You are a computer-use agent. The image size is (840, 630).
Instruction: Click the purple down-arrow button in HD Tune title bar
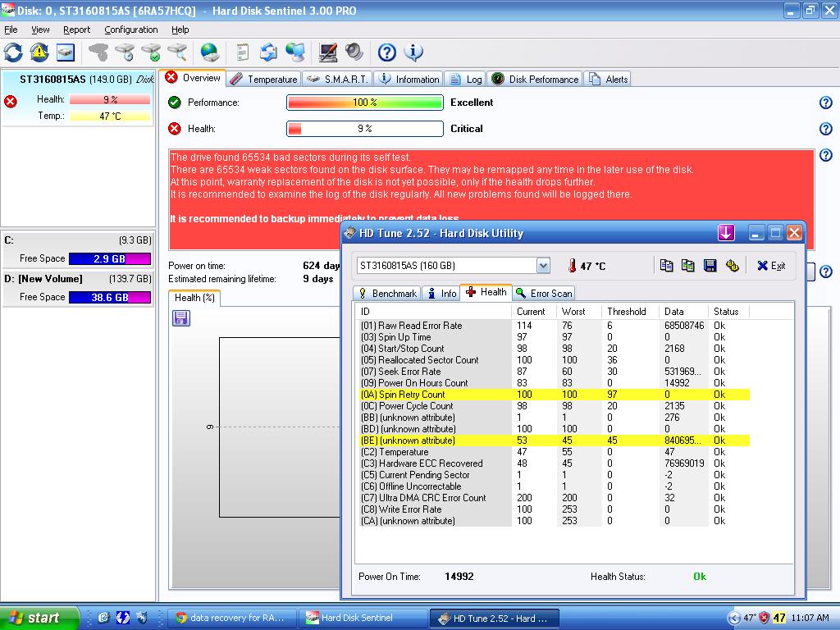pyautogui.click(x=726, y=233)
